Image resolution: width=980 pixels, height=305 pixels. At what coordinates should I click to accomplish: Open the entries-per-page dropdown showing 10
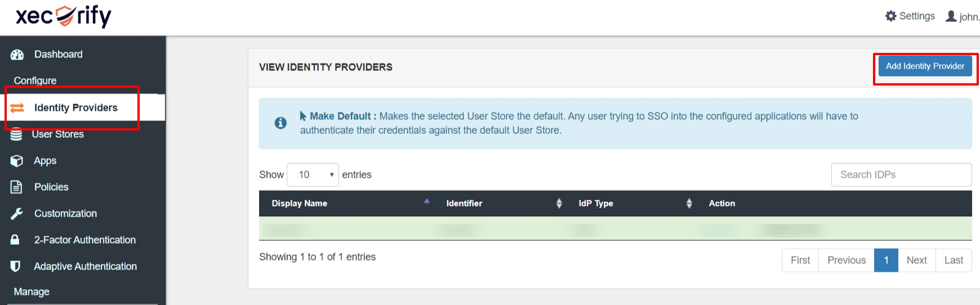pyautogui.click(x=313, y=174)
